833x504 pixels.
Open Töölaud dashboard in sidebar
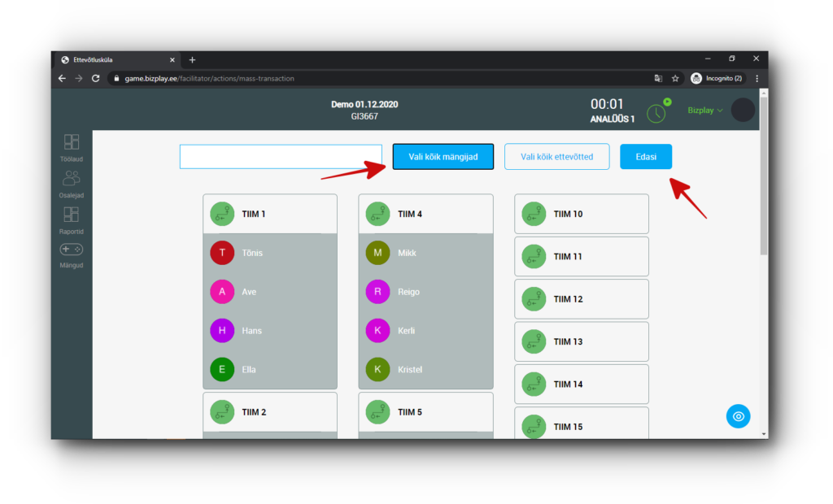point(72,147)
